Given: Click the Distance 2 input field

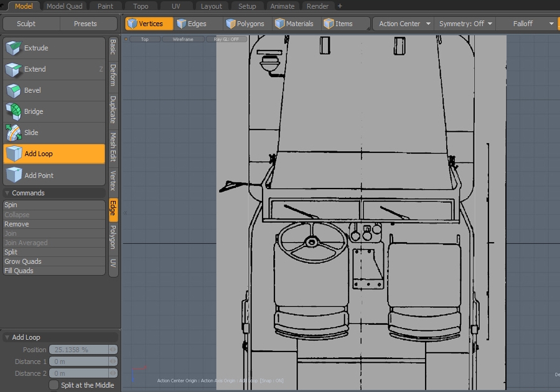Looking at the screenshot, I should 79,373.
